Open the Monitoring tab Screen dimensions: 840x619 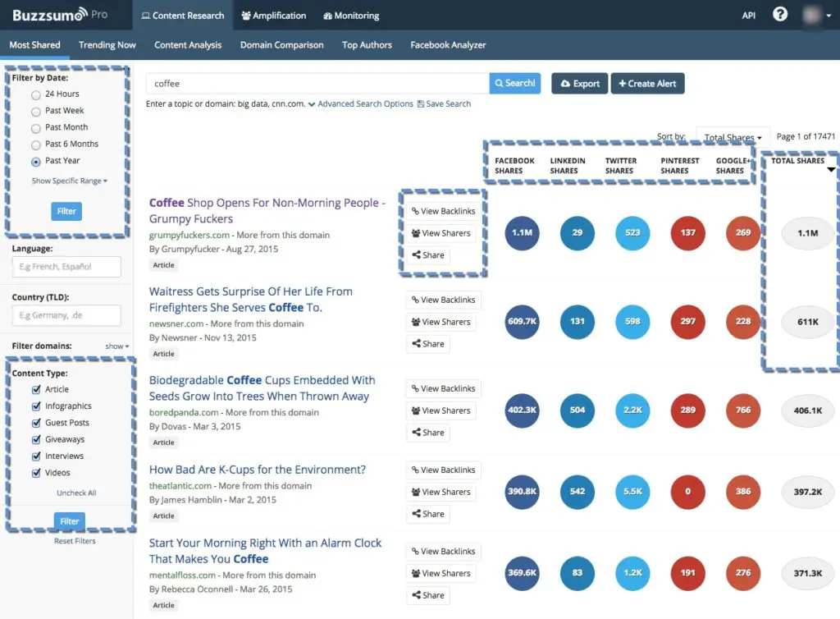(x=351, y=16)
